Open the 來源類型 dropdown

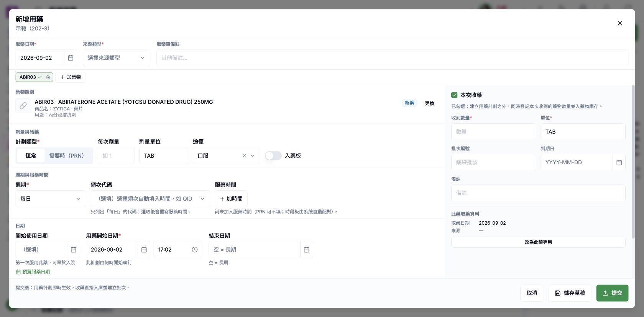pyautogui.click(x=117, y=58)
